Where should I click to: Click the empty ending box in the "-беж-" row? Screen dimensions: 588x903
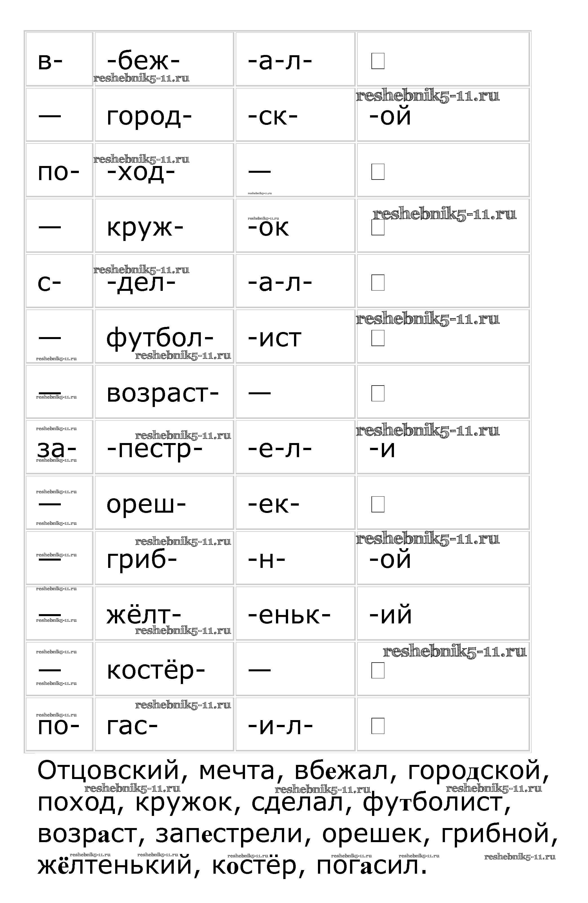click(x=378, y=61)
